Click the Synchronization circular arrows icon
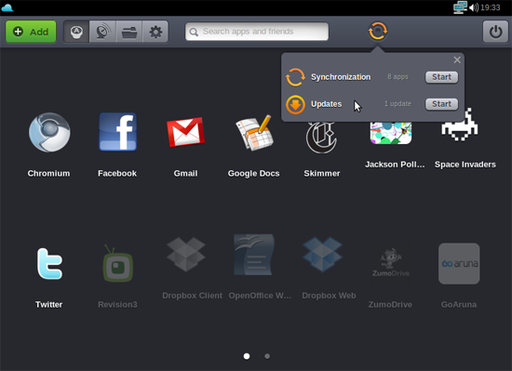This screenshot has height=371, width=512. click(295, 77)
